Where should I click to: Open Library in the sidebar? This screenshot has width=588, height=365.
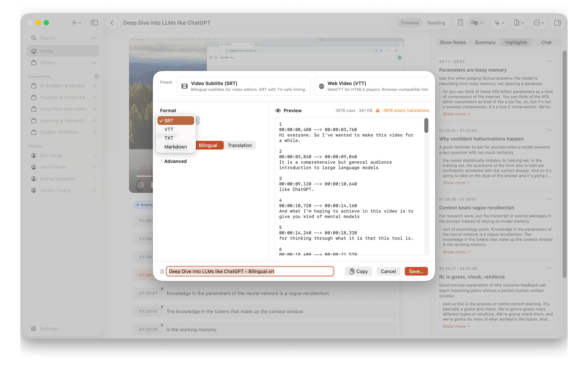coord(63,63)
